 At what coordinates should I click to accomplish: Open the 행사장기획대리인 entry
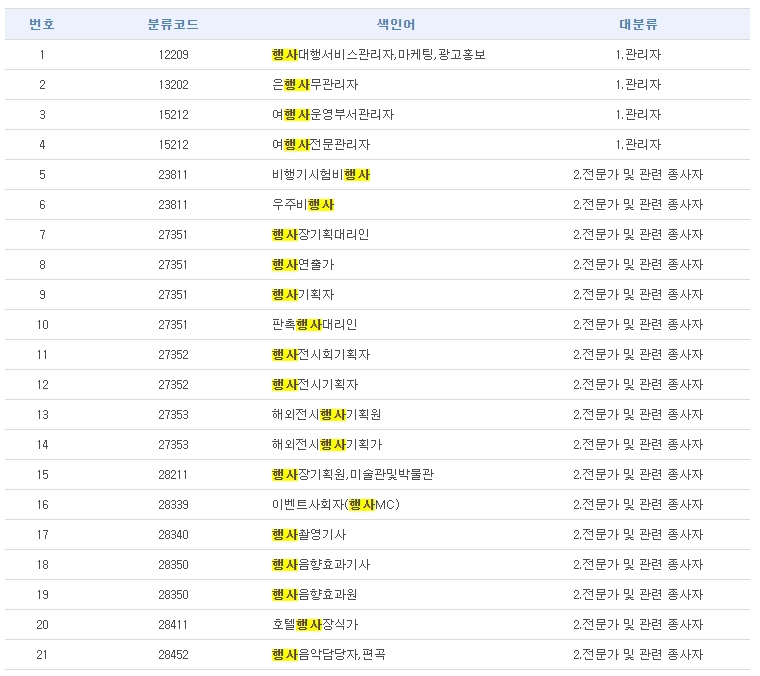[320, 235]
